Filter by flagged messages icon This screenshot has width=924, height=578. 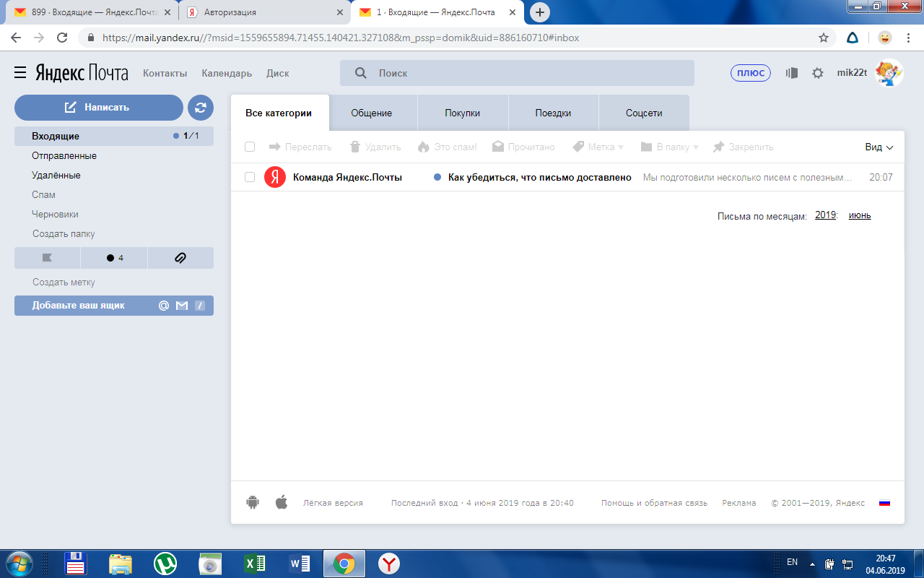point(48,258)
